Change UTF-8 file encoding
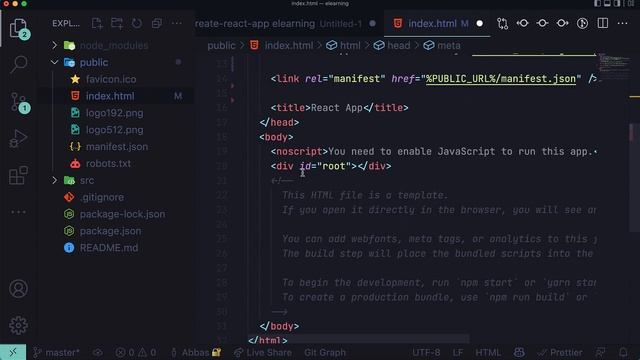Screen dimensions: 640x360 point(426,353)
